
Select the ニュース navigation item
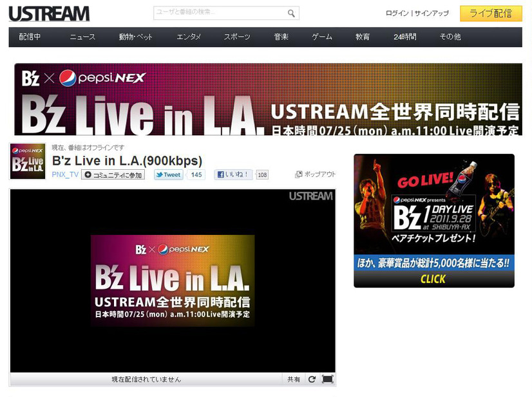[x=82, y=37]
